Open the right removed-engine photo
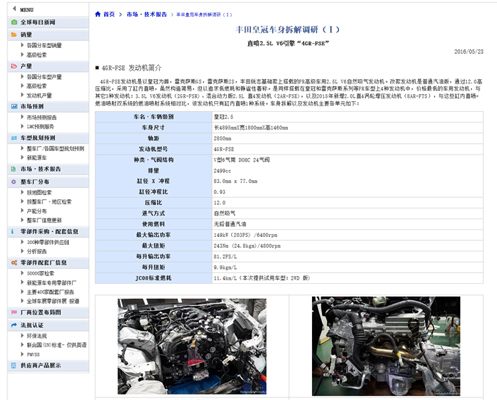 386,346
